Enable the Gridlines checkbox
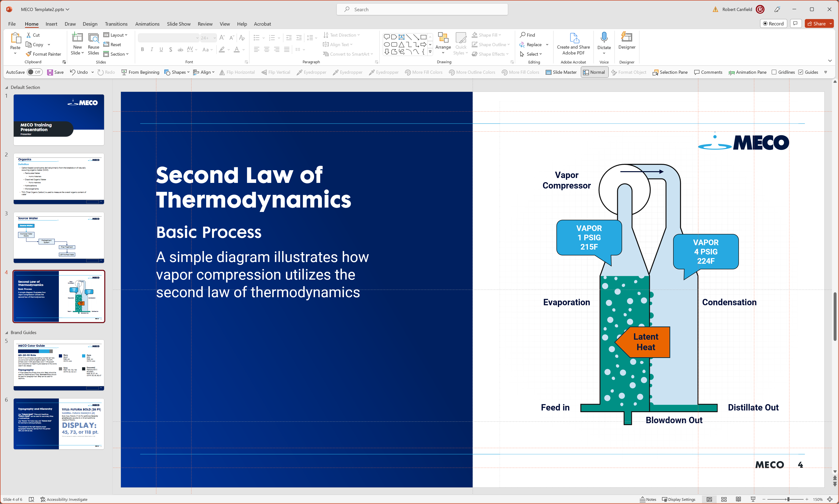Viewport: 839px width, 504px height. pos(774,72)
